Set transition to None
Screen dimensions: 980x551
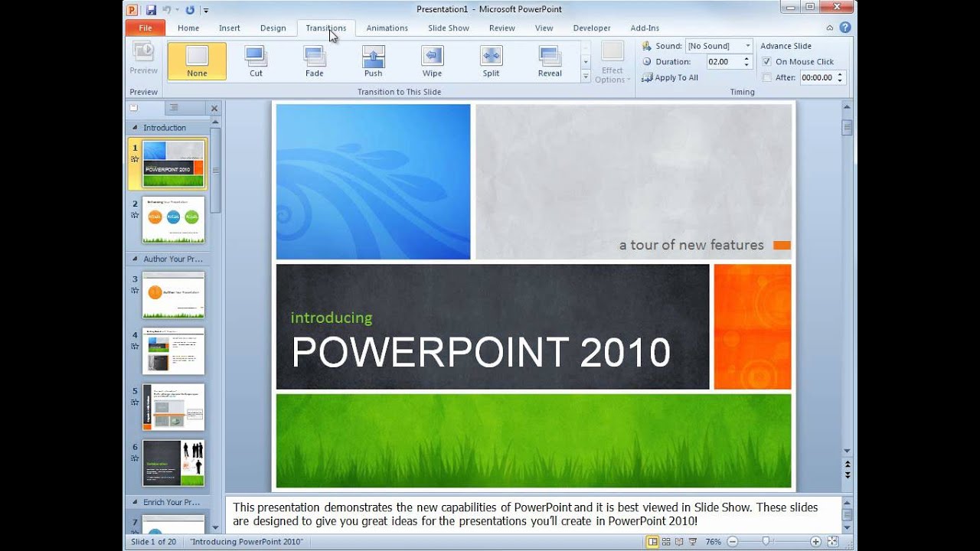[x=197, y=61]
